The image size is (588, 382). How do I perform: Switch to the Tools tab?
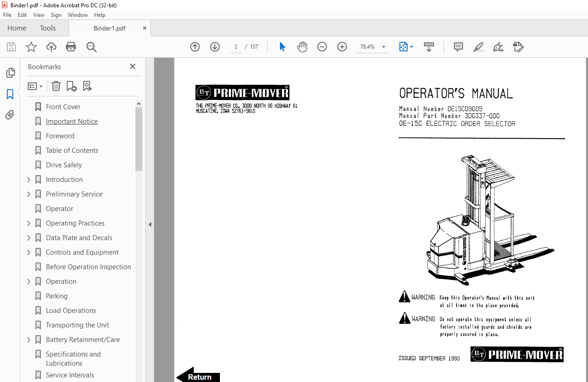click(x=48, y=28)
